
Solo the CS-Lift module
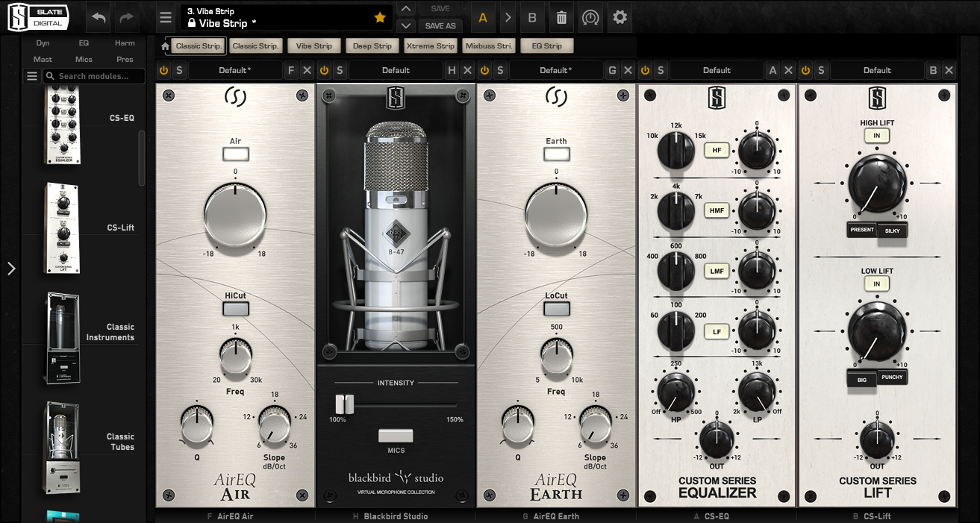point(821,70)
